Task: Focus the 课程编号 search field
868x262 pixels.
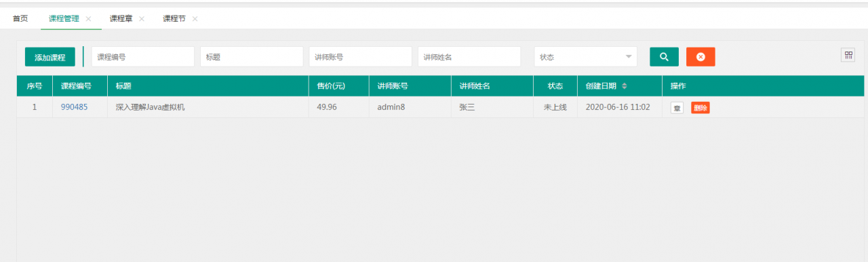Action: pyautogui.click(x=143, y=57)
